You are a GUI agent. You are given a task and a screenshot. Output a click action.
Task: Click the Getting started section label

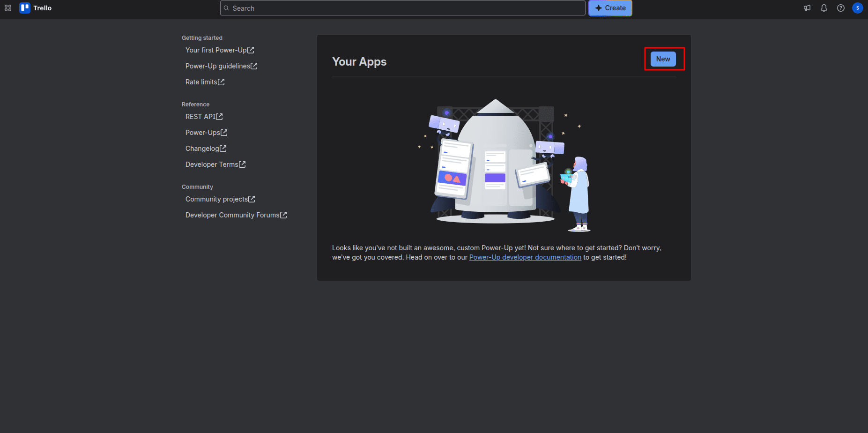click(202, 38)
